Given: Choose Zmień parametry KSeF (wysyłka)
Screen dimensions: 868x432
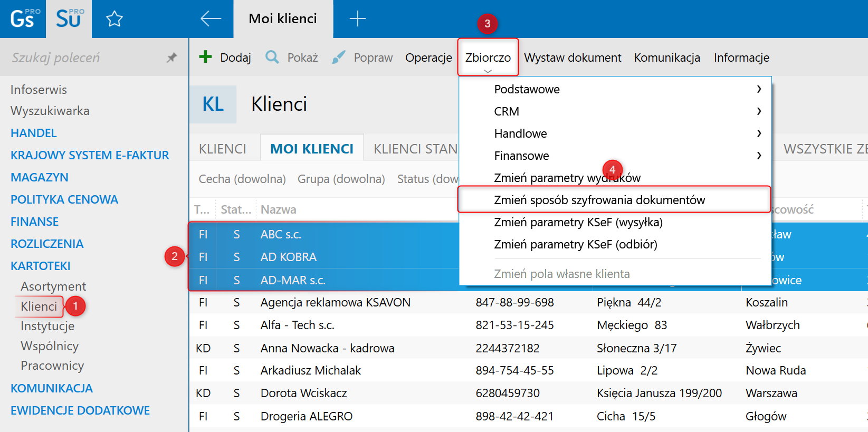Looking at the screenshot, I should (614, 222).
